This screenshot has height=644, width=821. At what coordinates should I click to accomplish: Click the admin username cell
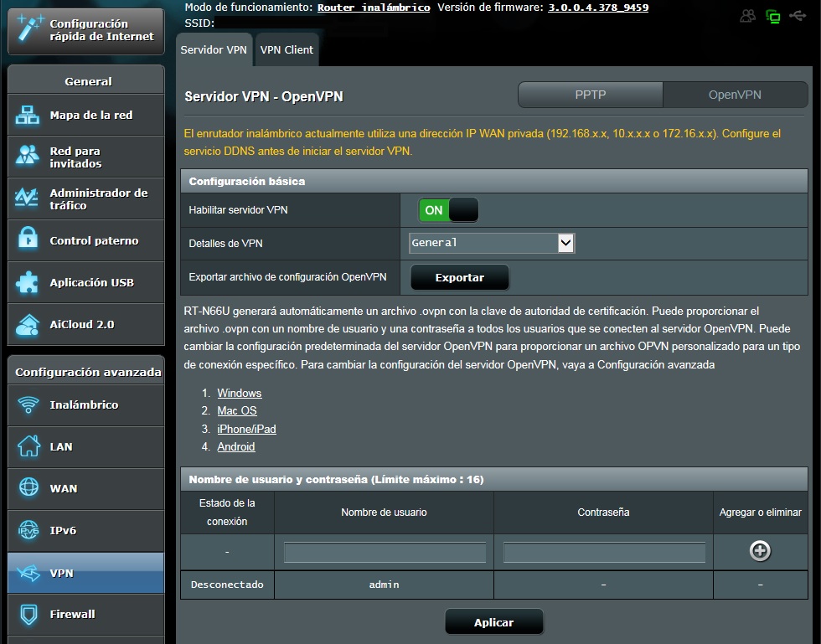384,585
